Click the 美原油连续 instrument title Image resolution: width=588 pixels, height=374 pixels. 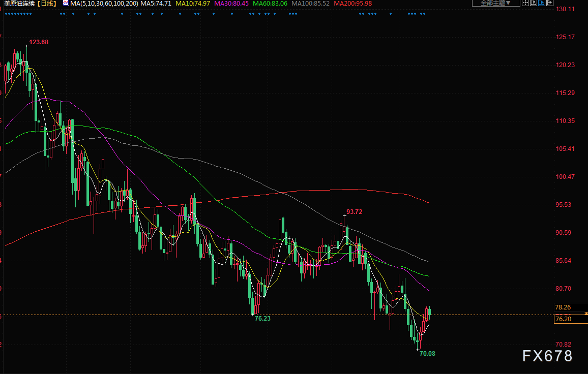19,3
